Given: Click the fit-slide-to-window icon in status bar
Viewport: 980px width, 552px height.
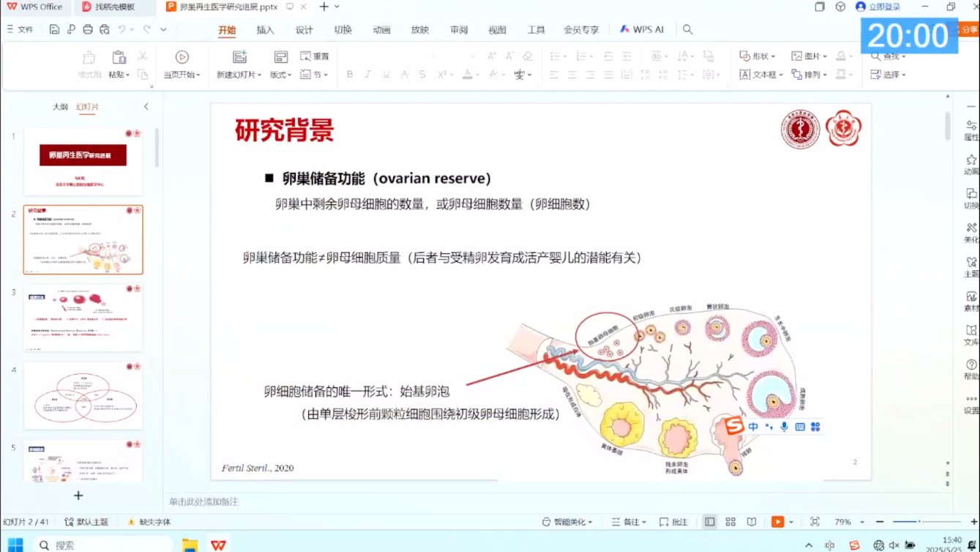Looking at the screenshot, I should click(815, 522).
